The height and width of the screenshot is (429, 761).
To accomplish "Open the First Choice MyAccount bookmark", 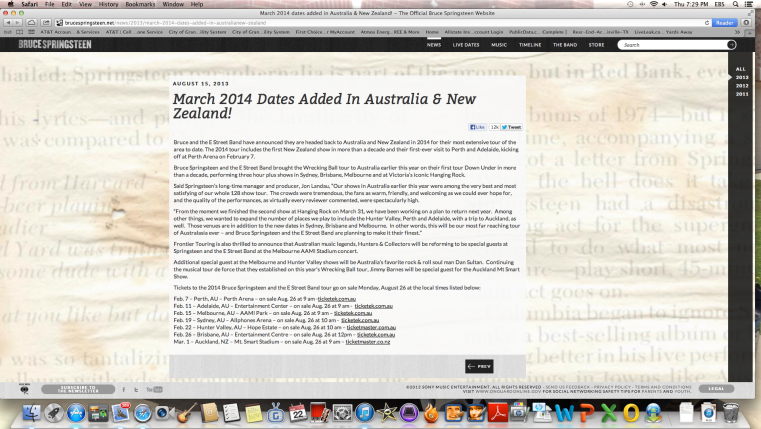I will [x=325, y=32].
